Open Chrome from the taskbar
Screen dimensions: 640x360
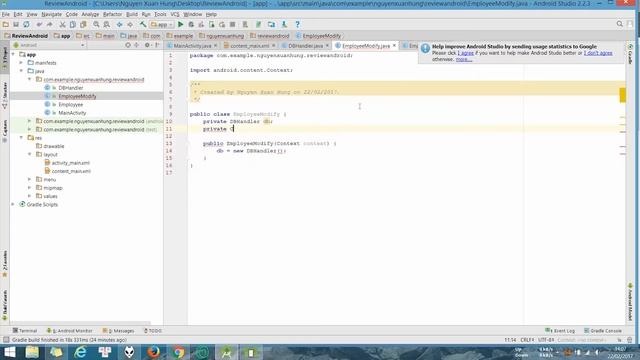tap(178, 352)
